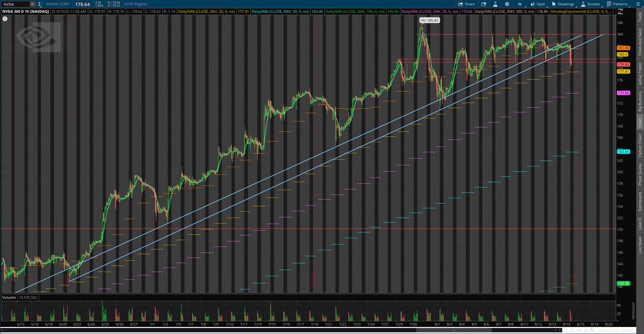Open the Active Trader sidebar tab
This screenshot has width=644, height=334.
pos(639,72)
